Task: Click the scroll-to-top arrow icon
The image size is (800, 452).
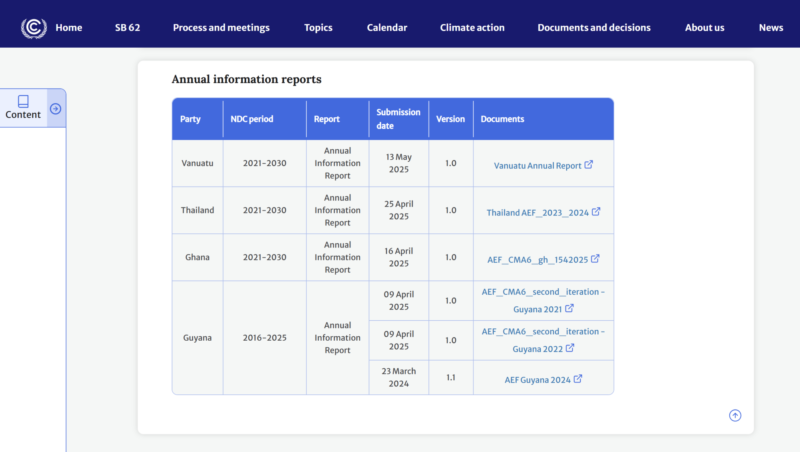Action: (735, 415)
